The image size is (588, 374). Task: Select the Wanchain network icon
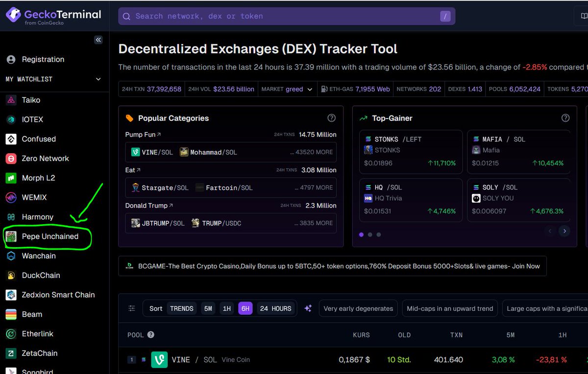point(11,256)
